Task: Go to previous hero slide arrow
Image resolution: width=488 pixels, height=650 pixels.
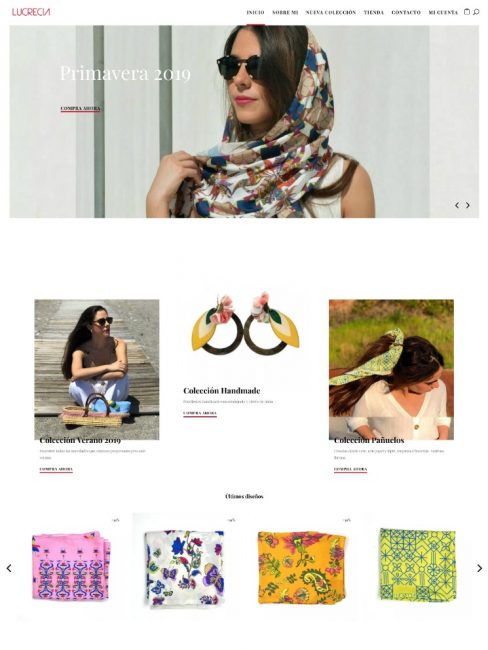Action: (457, 205)
